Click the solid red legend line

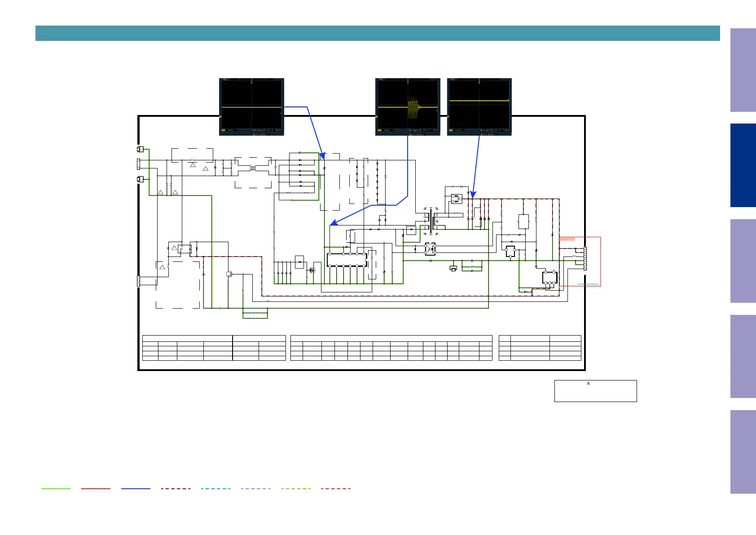click(96, 488)
